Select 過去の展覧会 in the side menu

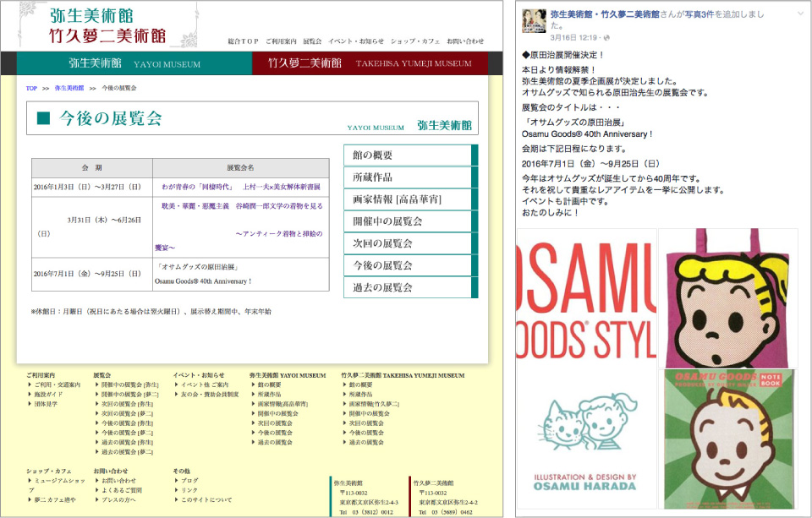pyautogui.click(x=411, y=287)
